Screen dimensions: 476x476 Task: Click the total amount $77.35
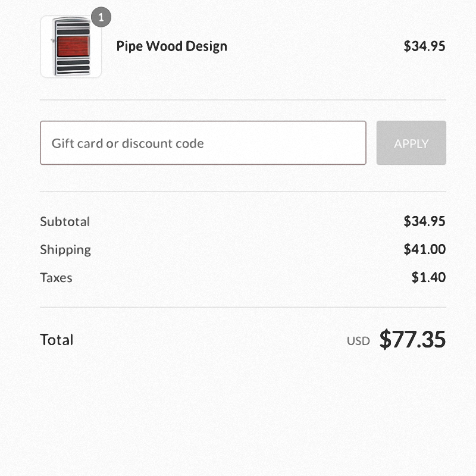[x=412, y=339]
